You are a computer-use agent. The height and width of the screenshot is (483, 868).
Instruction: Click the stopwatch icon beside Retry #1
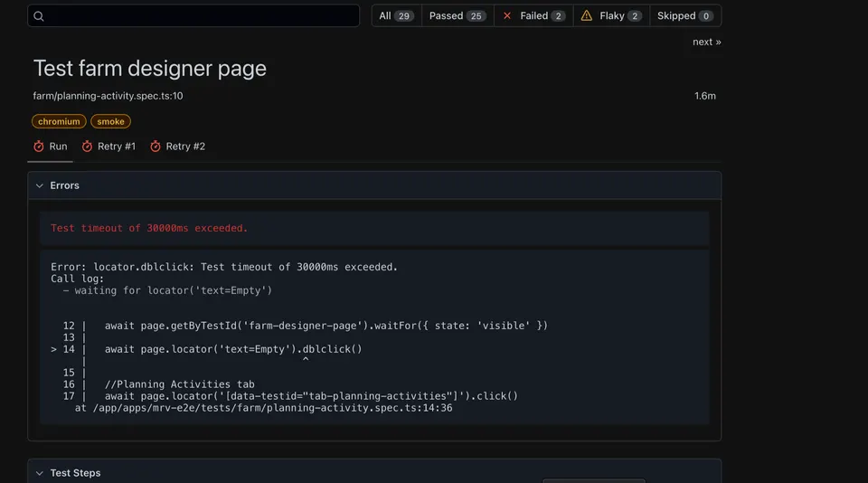87,147
